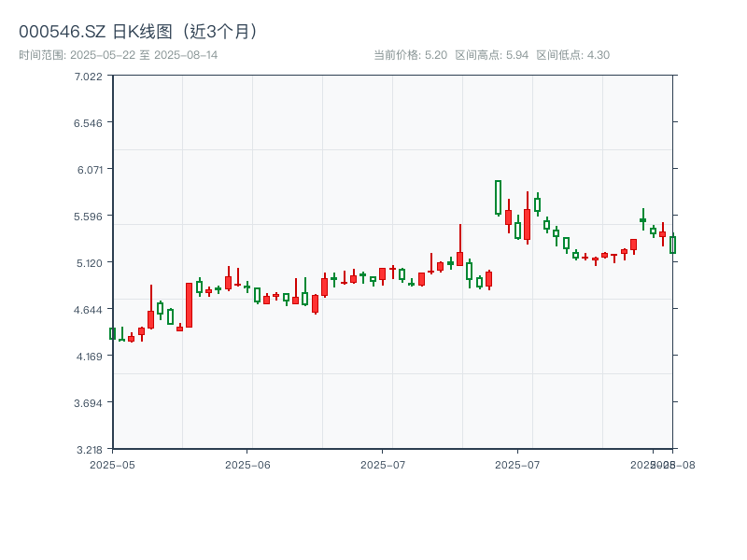Click the tall green candle at the chart peak
Image resolution: width=747 pixels, height=560 pixels.
click(498, 198)
